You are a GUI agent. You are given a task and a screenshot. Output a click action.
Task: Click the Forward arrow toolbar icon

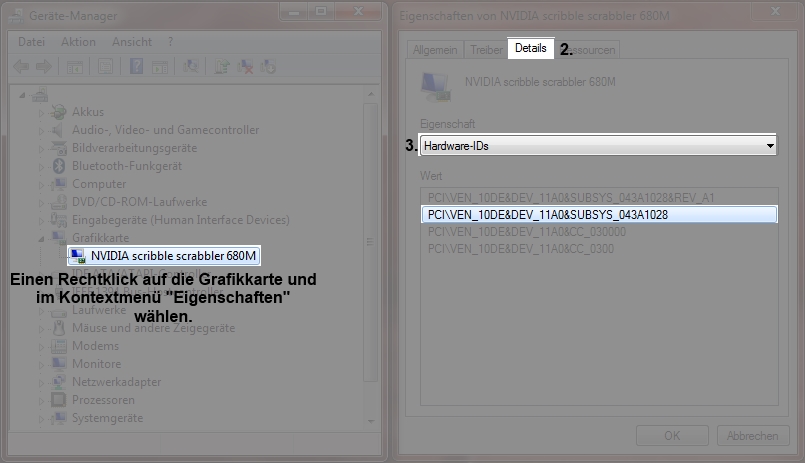pos(44,67)
